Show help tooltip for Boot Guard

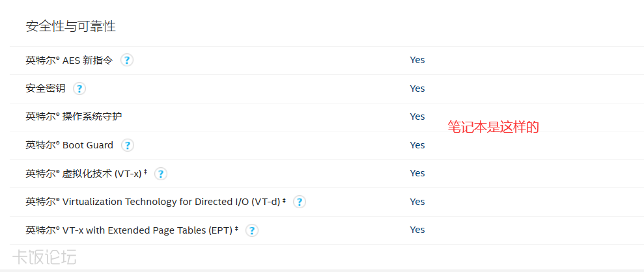coord(128,145)
